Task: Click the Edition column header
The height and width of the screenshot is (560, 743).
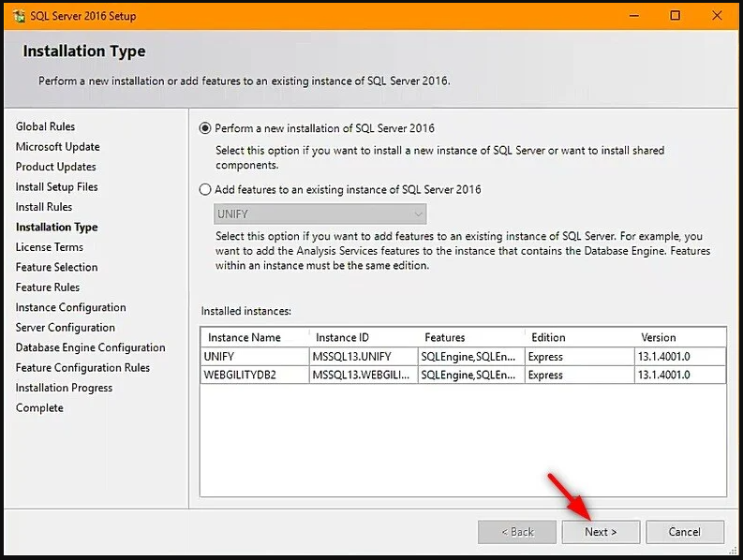Action: 548,337
